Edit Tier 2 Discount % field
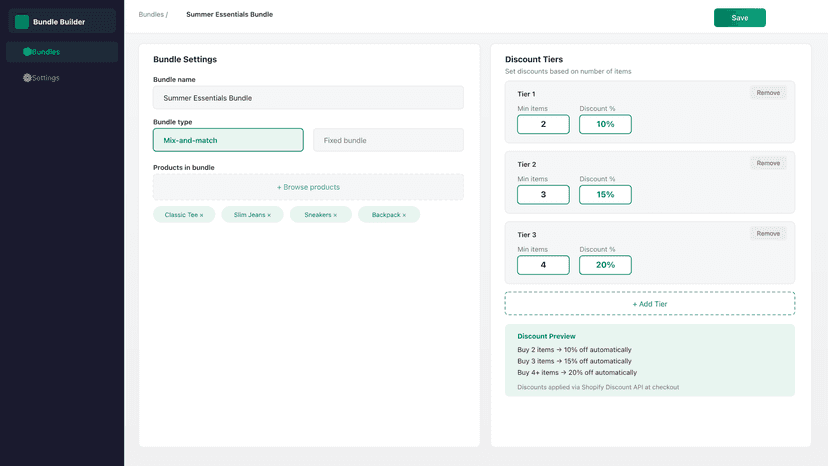 click(605, 194)
